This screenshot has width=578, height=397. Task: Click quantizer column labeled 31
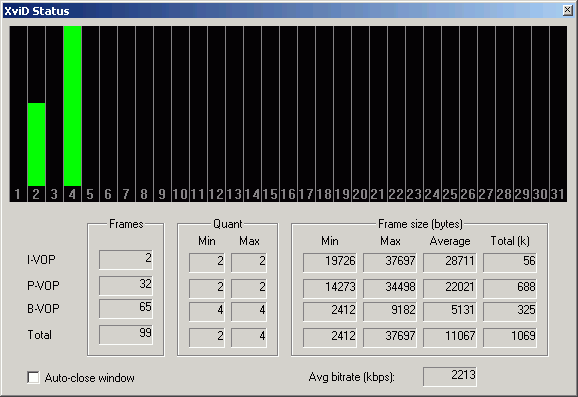(x=558, y=114)
